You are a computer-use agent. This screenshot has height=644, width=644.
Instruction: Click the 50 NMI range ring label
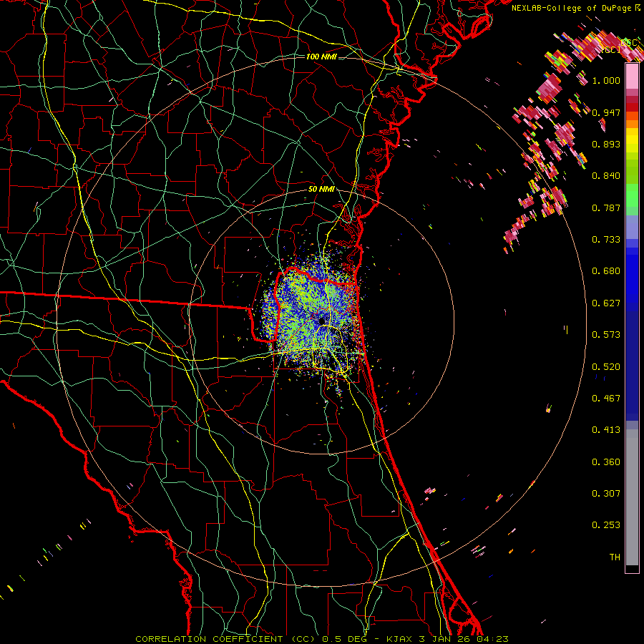[x=321, y=189]
